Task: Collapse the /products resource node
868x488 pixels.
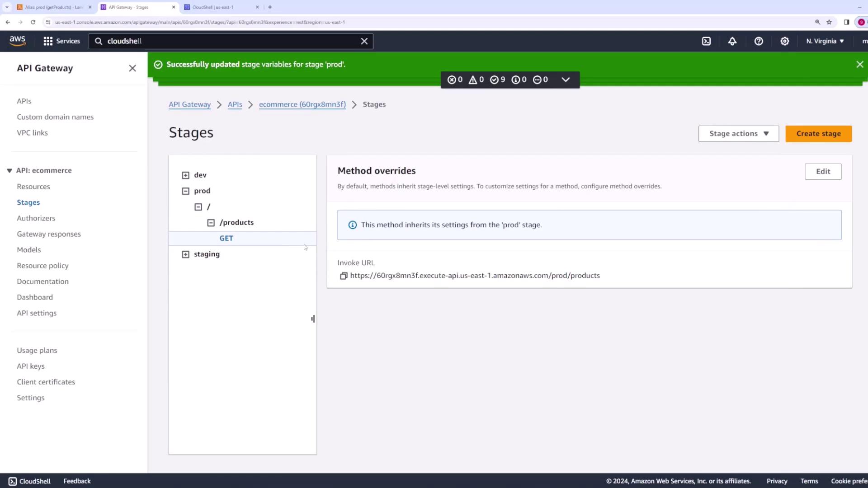Action: tap(211, 223)
